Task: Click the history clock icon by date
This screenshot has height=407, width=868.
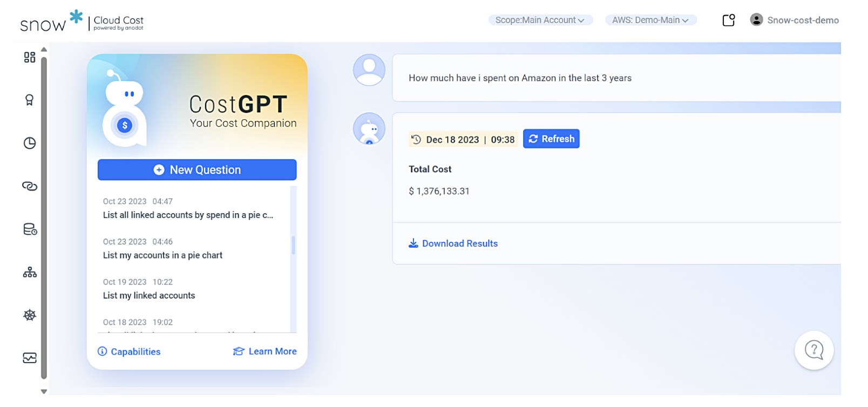Action: 416,139
